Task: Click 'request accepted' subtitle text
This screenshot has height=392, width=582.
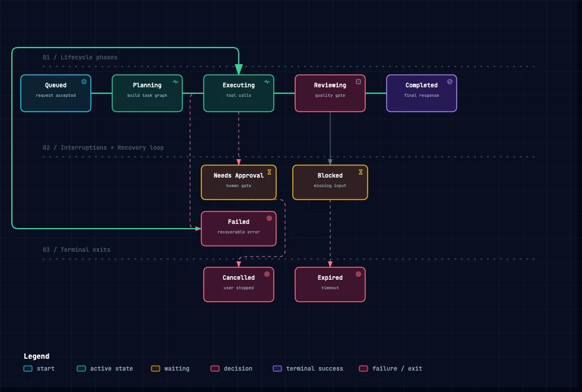Action: (56, 96)
